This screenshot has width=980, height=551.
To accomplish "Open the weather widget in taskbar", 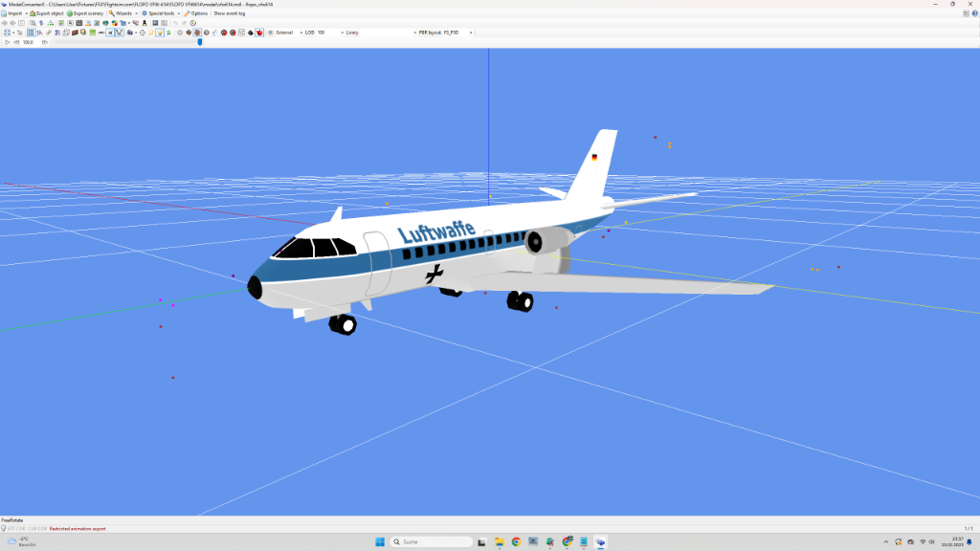I will tap(22, 541).
